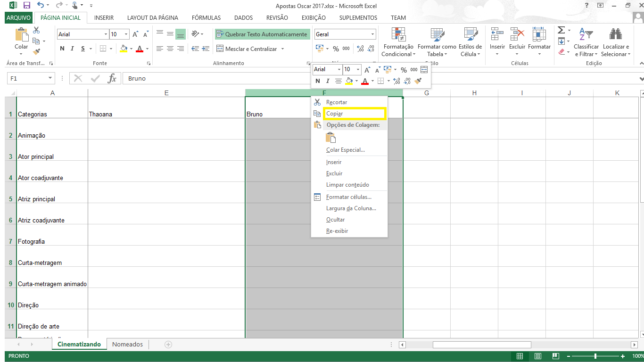
Task: Open the ribbon font name Arial dropdown
Action: coord(106,34)
